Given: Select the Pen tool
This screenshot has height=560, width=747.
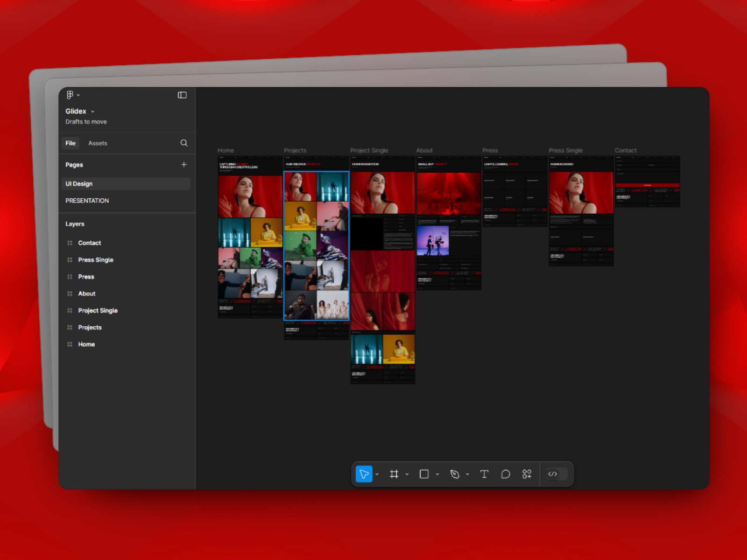Looking at the screenshot, I should (x=455, y=474).
